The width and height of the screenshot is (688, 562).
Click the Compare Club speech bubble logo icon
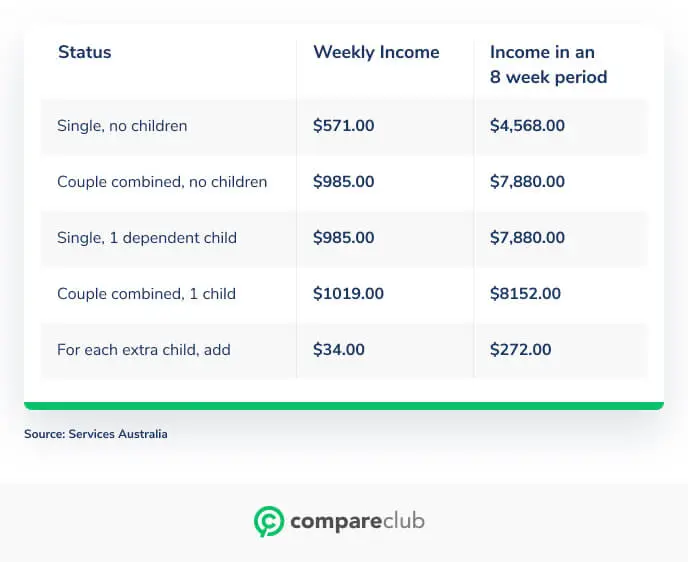(x=269, y=521)
